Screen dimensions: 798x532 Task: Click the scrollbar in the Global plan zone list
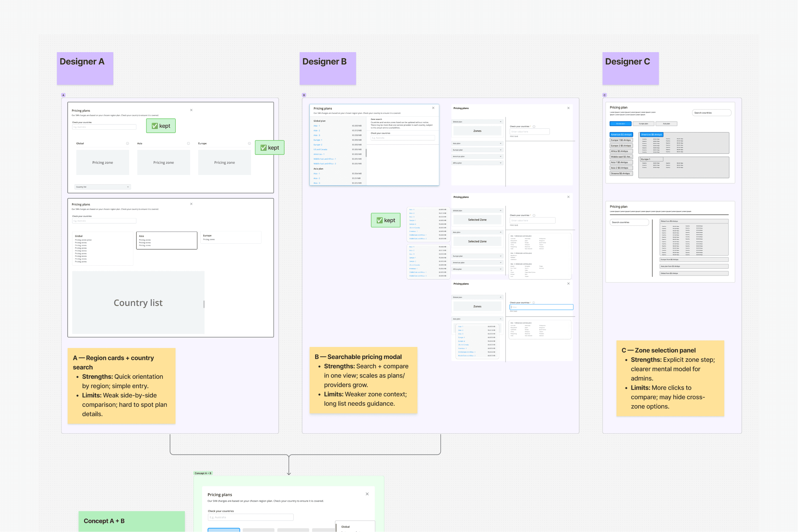pyautogui.click(x=366, y=153)
